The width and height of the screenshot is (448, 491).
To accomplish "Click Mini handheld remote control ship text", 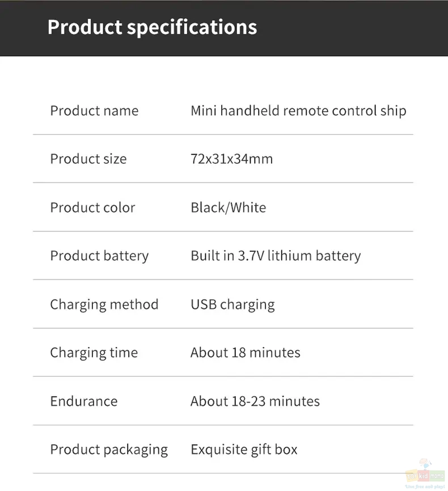I will (x=298, y=111).
